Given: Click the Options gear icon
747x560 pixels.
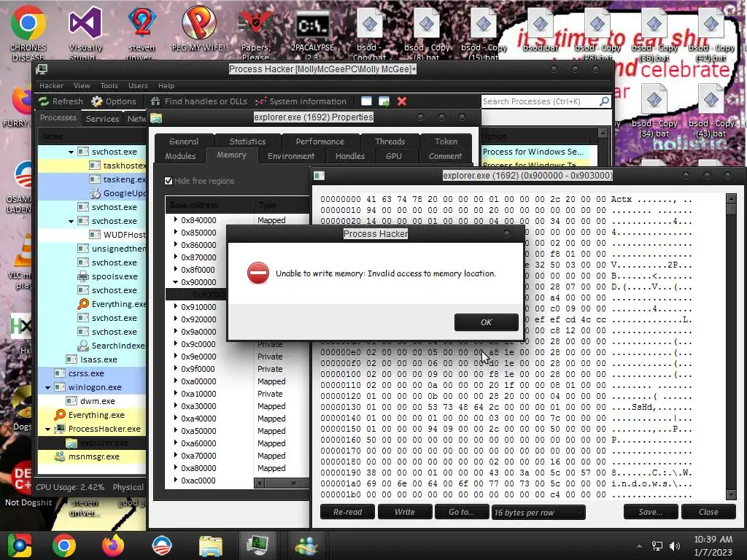Looking at the screenshot, I should [97, 101].
